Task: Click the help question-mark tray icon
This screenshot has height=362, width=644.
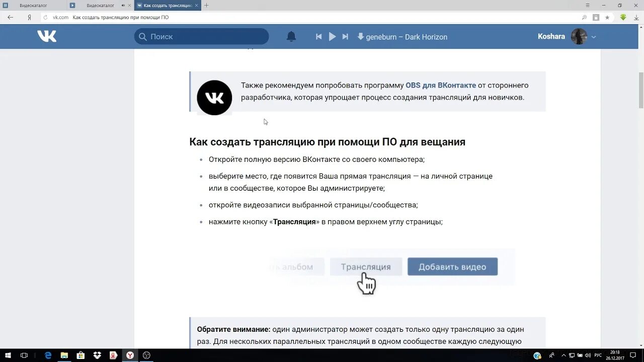Action: 537,355
